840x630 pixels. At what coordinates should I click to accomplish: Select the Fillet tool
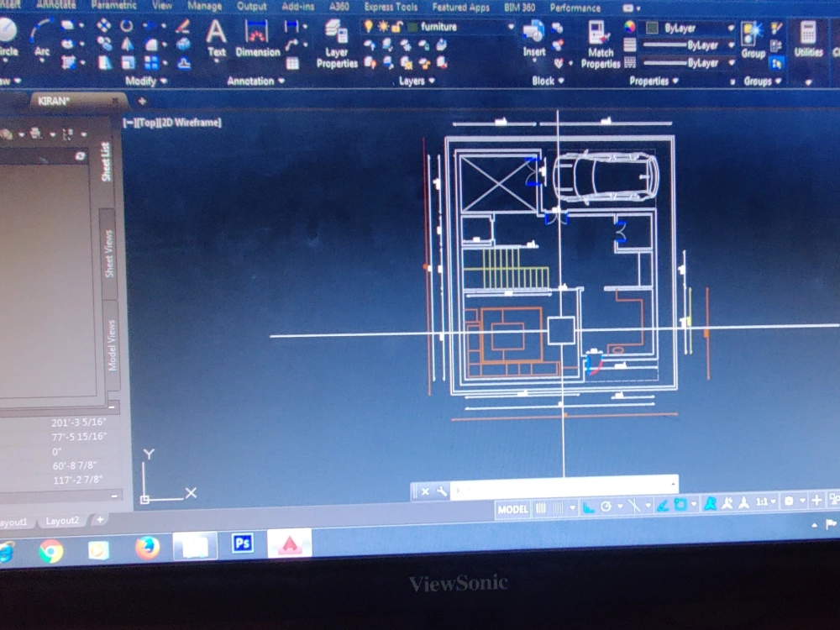pyautogui.click(x=151, y=45)
